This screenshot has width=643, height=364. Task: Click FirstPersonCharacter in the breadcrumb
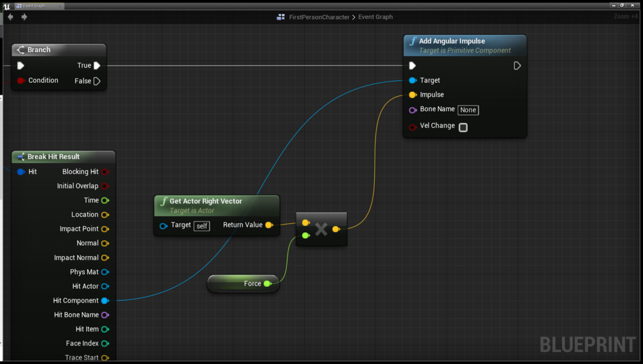click(x=319, y=17)
